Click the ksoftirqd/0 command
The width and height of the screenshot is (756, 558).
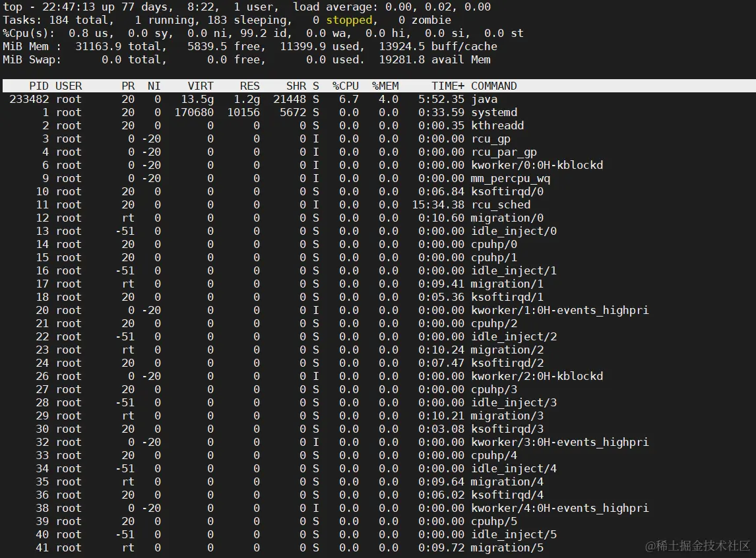507,191
